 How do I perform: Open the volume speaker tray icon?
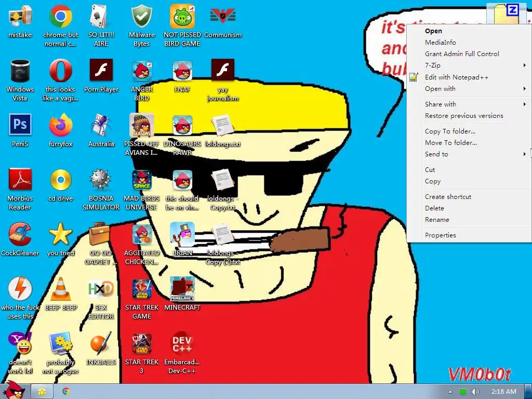[x=475, y=392]
